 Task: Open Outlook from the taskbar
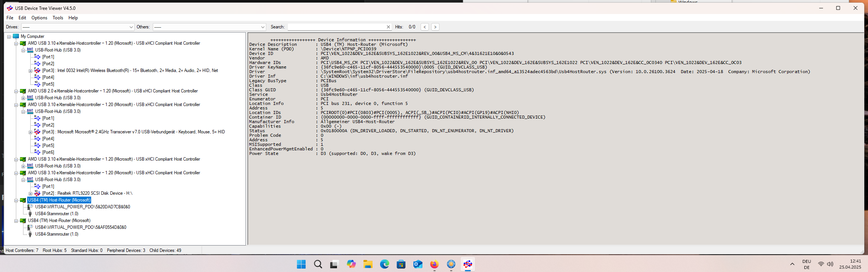pyautogui.click(x=418, y=264)
